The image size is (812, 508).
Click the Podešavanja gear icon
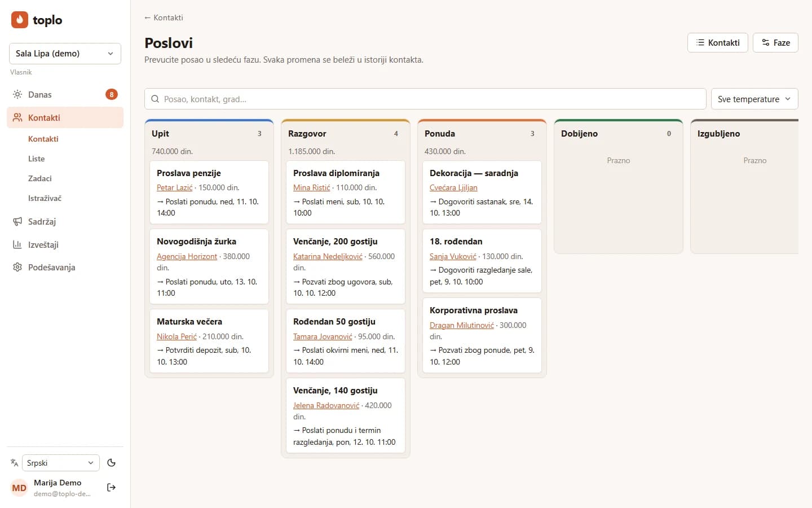[x=17, y=267]
